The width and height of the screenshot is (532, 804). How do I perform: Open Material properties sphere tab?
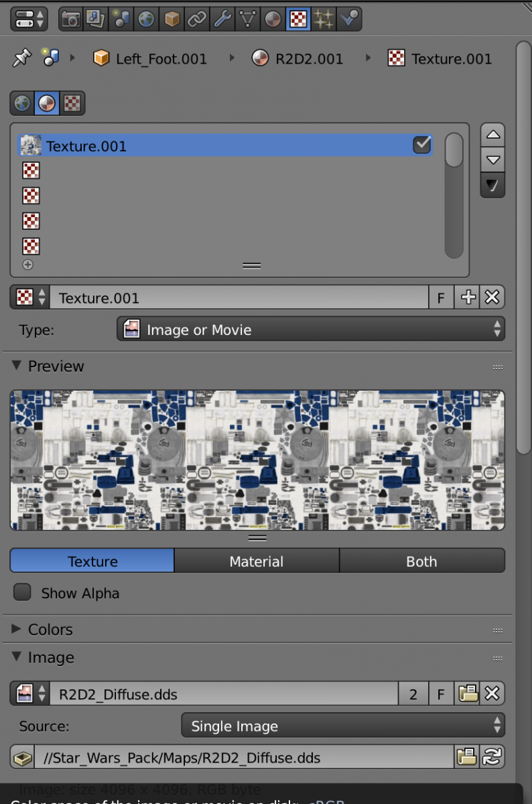273,19
